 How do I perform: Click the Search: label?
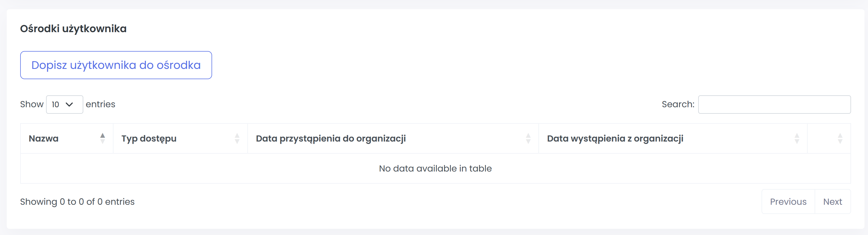[678, 104]
